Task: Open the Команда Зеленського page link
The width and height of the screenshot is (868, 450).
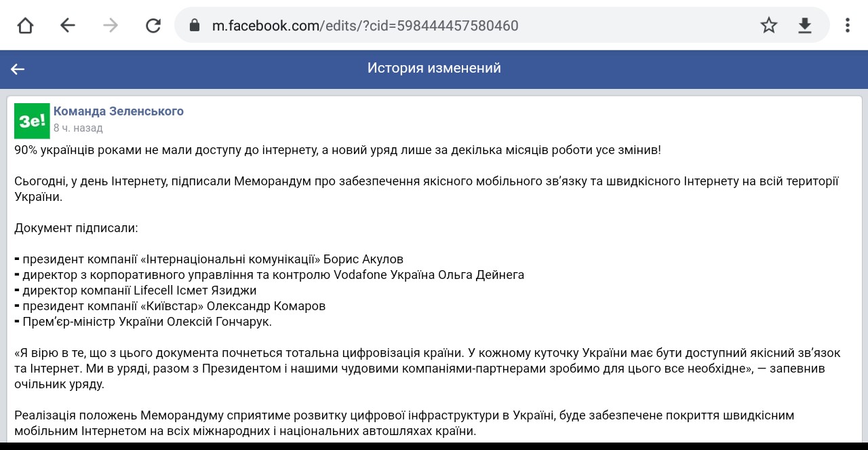Action: pyautogui.click(x=119, y=111)
